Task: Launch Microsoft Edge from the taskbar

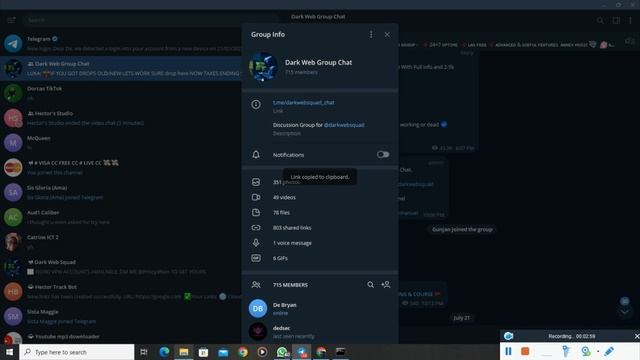Action: pyautogui.click(x=164, y=352)
